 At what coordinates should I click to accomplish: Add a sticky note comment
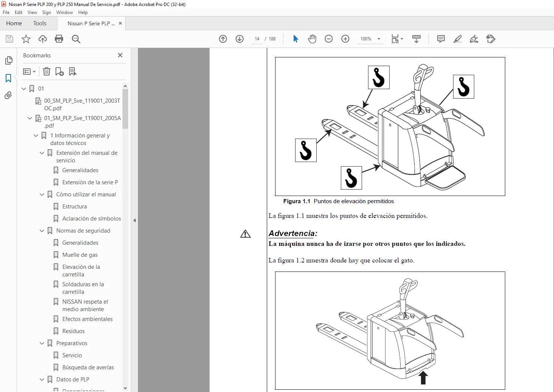(441, 39)
